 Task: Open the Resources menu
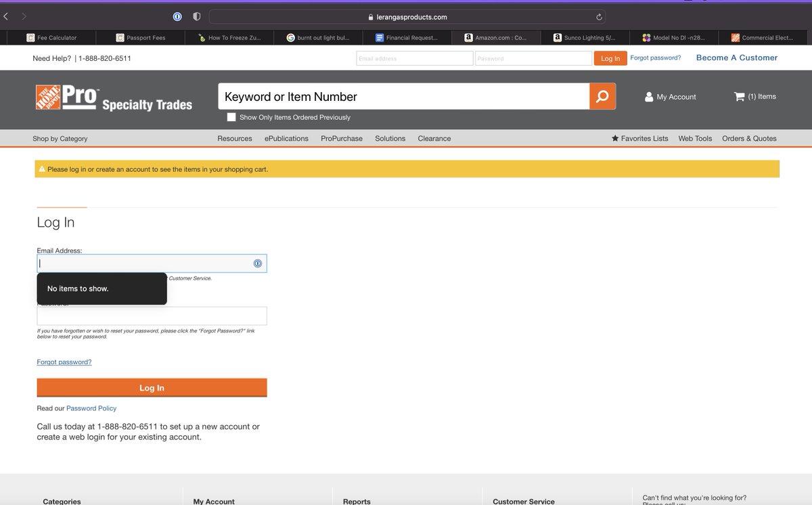(235, 138)
